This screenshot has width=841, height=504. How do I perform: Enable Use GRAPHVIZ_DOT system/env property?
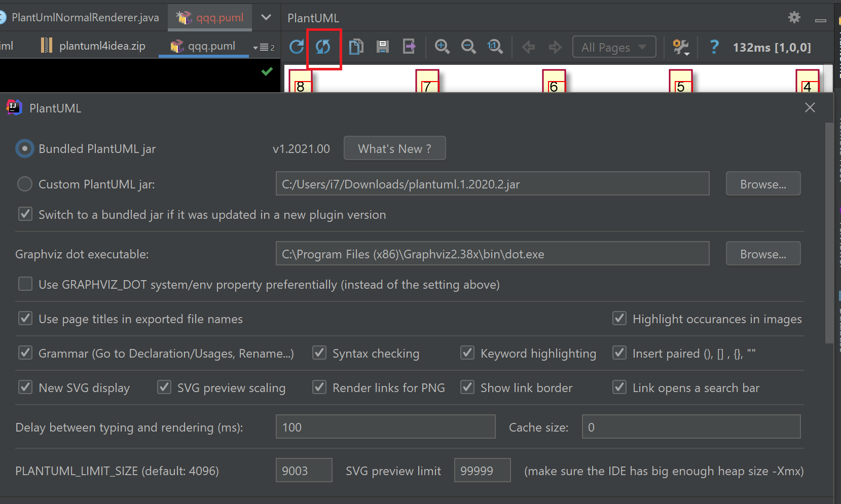[25, 284]
